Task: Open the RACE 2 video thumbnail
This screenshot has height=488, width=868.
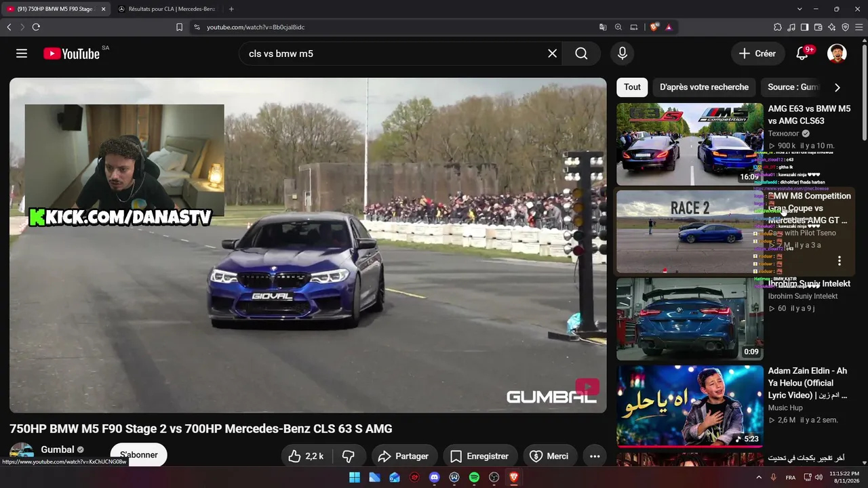Action: [690, 232]
